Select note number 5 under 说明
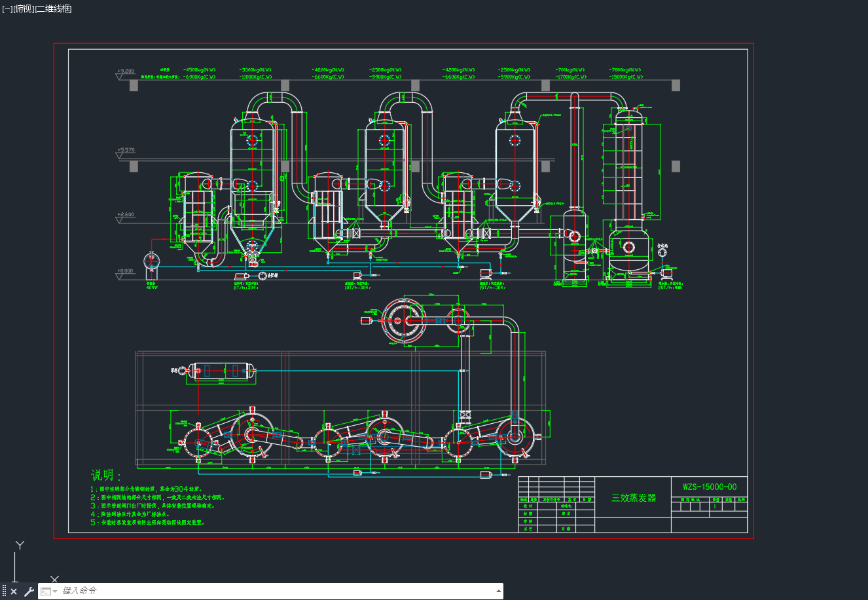Viewport: 868px width, 600px height. click(148, 523)
